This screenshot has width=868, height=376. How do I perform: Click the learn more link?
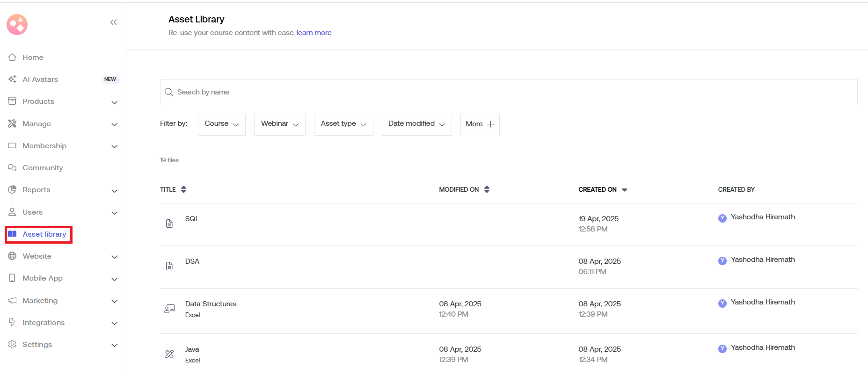tap(314, 33)
